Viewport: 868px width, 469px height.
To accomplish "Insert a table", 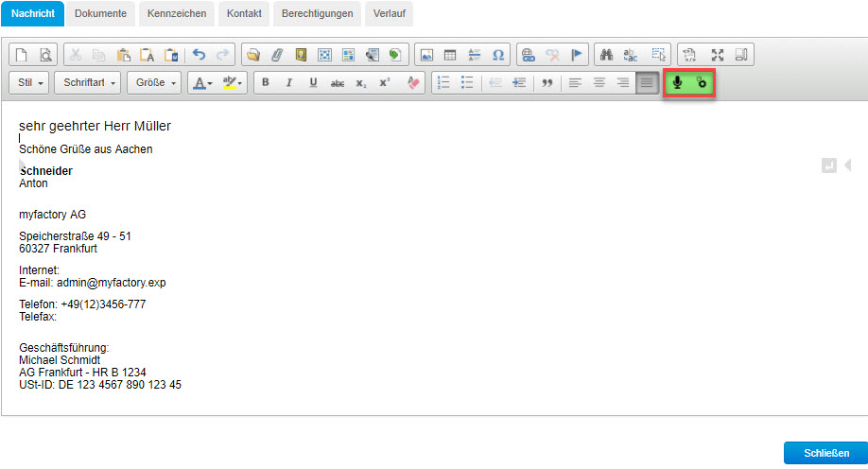I will [450, 55].
